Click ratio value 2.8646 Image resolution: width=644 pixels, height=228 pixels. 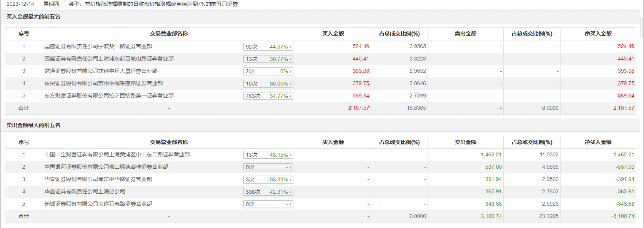(418, 83)
